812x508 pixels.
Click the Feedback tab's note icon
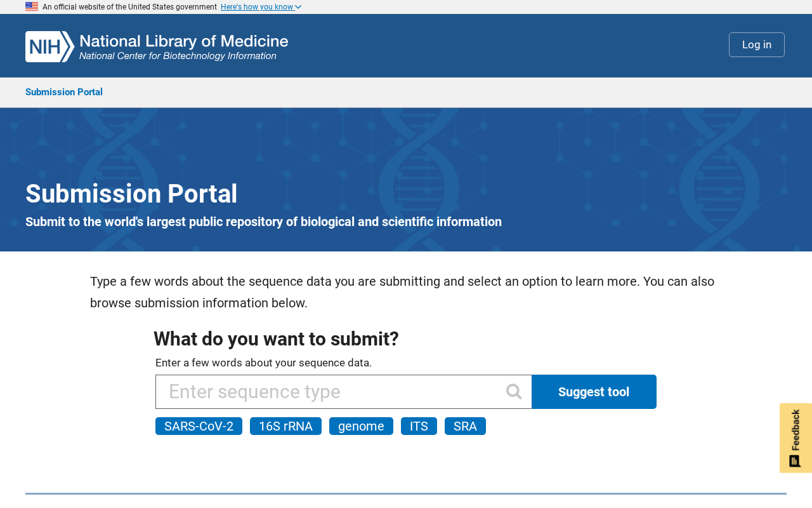tap(795, 461)
